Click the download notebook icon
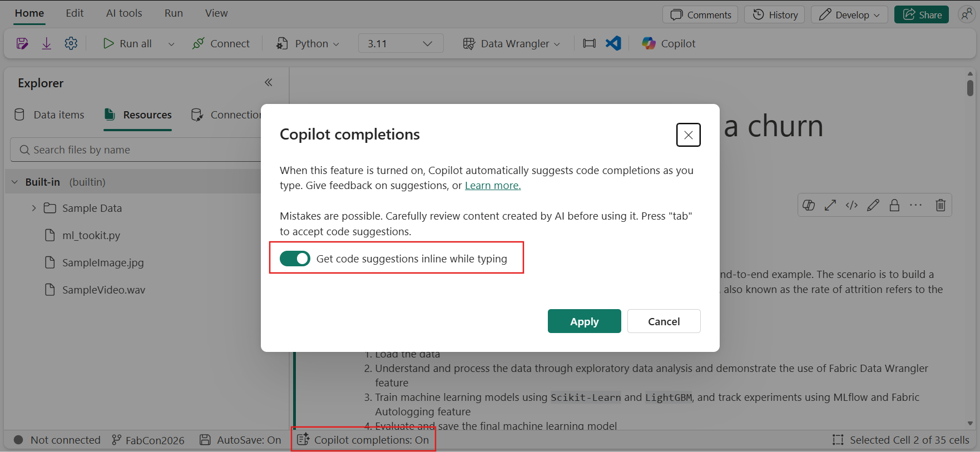This screenshot has height=452, width=980. tap(47, 43)
